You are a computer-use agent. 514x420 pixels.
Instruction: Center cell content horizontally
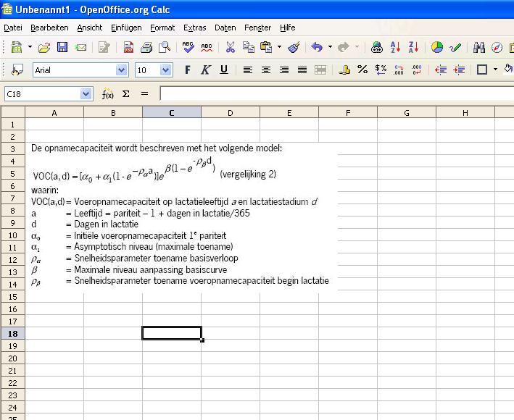pos(266,70)
